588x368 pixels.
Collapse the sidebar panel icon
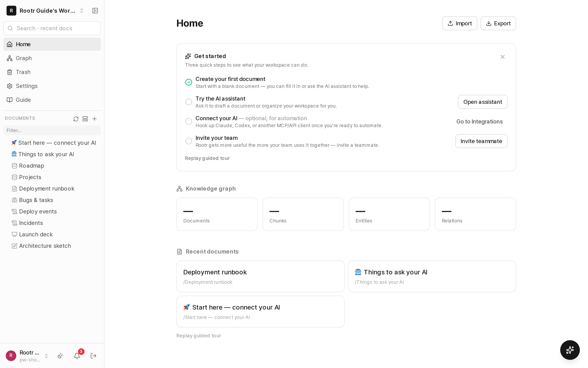click(x=95, y=11)
